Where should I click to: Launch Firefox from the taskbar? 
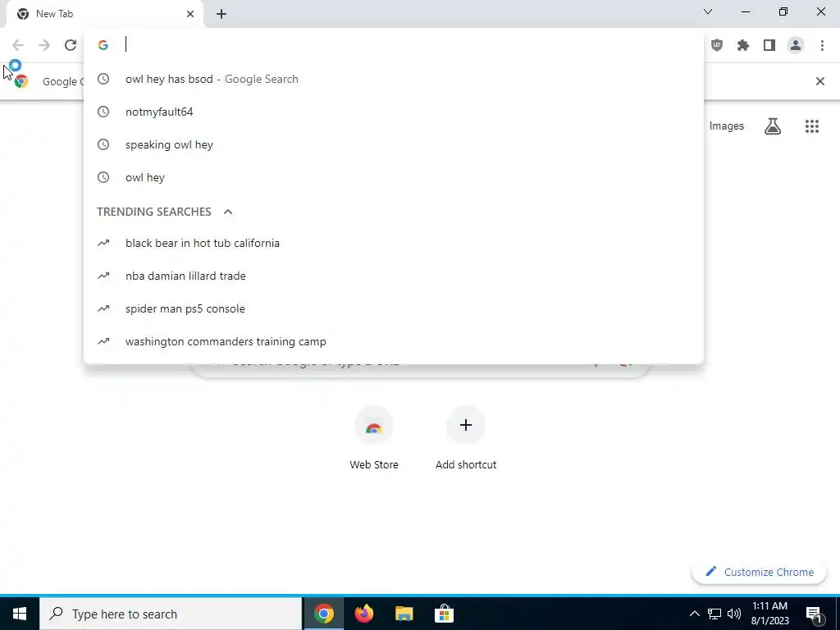coord(363,614)
